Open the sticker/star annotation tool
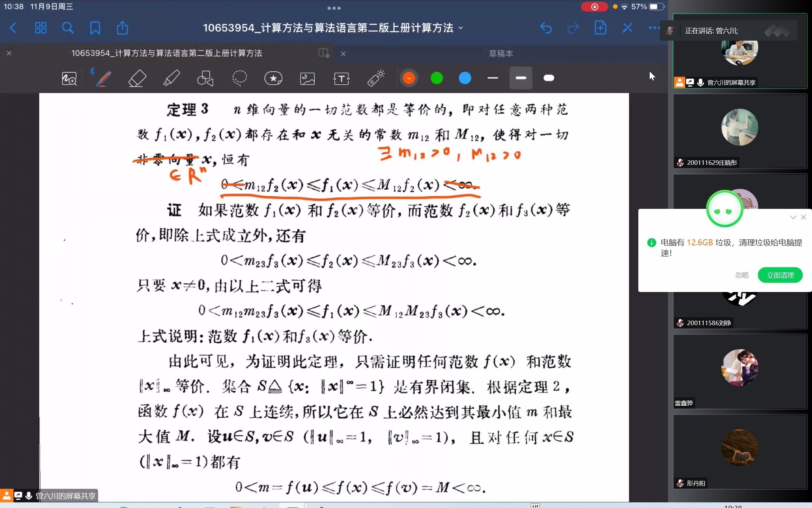The image size is (812, 508). click(x=273, y=78)
